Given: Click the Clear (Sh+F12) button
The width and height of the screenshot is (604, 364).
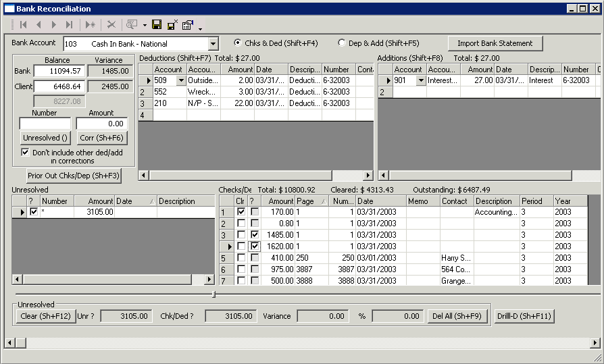Looking at the screenshot, I should 45,316.
